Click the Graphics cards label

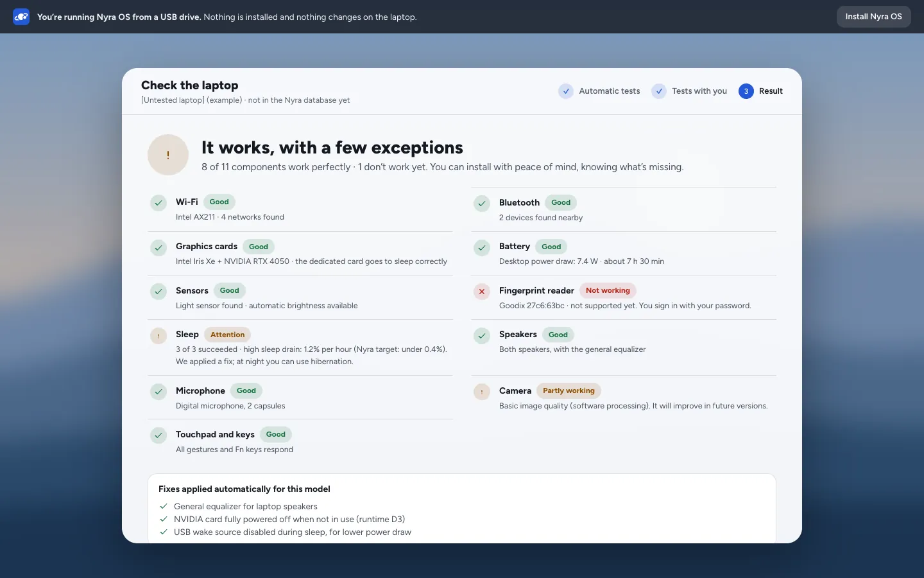point(207,246)
